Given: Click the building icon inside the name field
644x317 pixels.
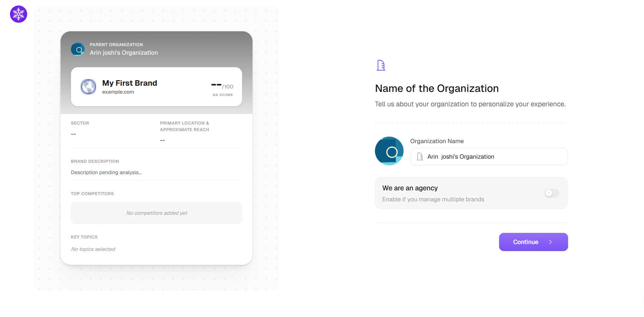Looking at the screenshot, I should (x=419, y=157).
